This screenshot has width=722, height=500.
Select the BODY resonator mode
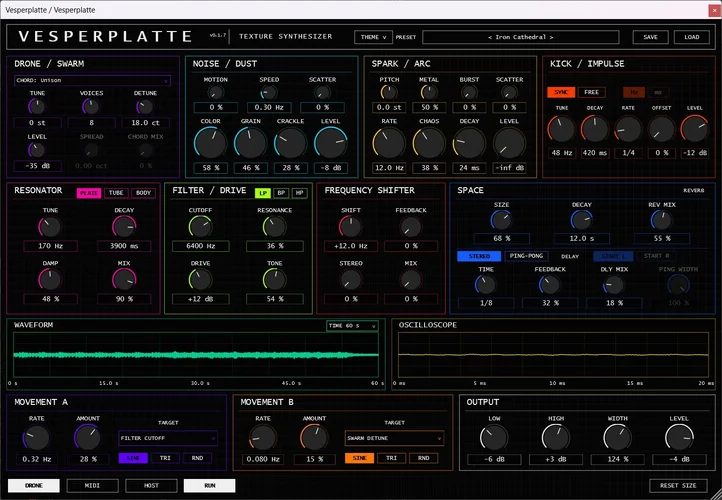[143, 193]
